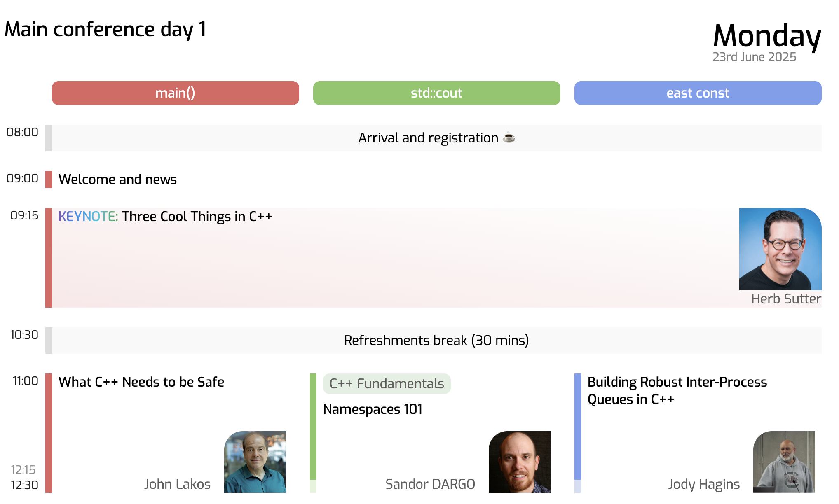Click the 'Main conference day 1' heading
The image size is (839, 504).
point(105,29)
